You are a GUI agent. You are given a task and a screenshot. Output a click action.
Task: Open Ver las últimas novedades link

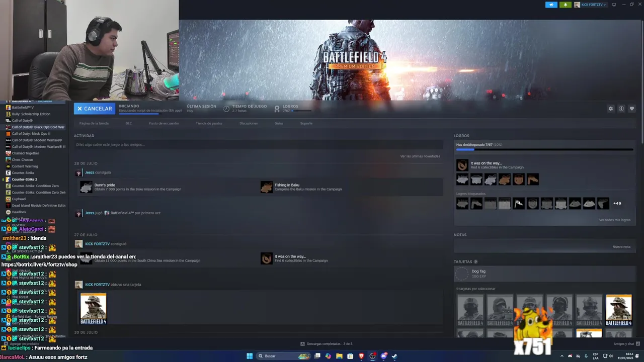420,156
